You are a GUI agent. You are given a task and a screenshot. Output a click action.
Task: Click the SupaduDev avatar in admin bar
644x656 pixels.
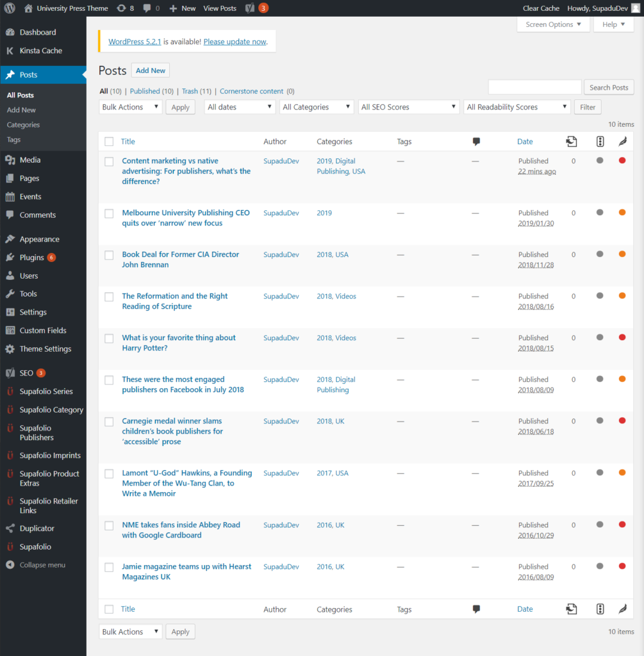click(x=635, y=8)
